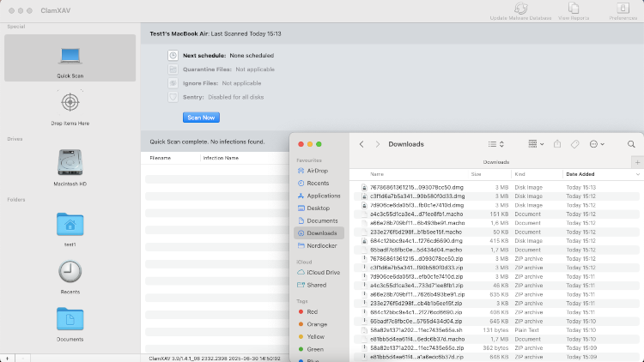Select file 684c12bbc9a4c1...f276cd6690.dmg
Image resolution: width=644 pixels, height=362 pixels.
pos(498,241)
